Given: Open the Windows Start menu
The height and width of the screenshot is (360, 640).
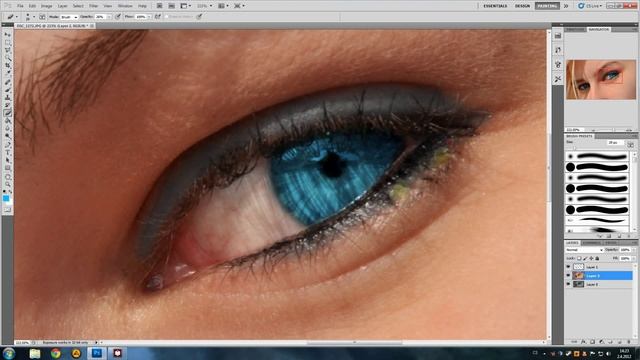Looking at the screenshot, I should (x=9, y=353).
